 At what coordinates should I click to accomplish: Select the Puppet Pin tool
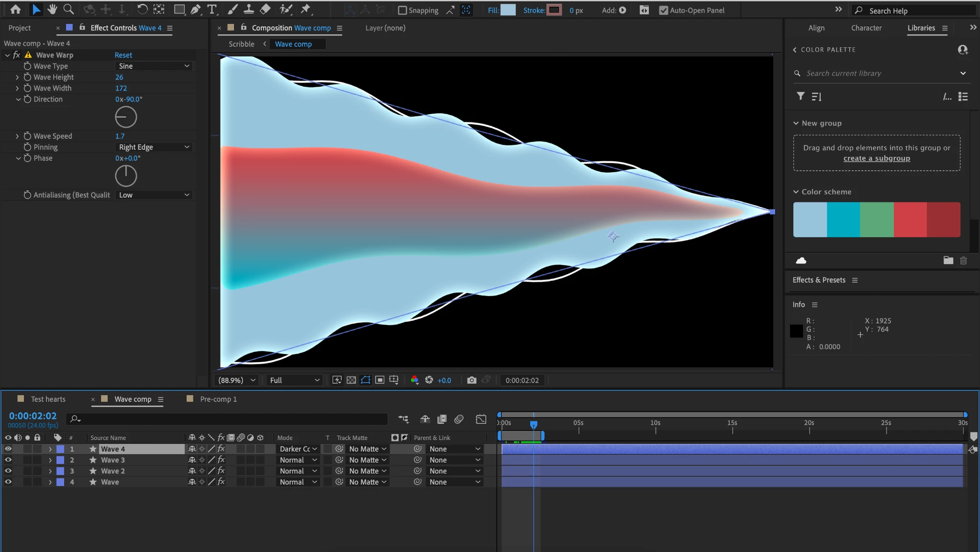tap(305, 10)
